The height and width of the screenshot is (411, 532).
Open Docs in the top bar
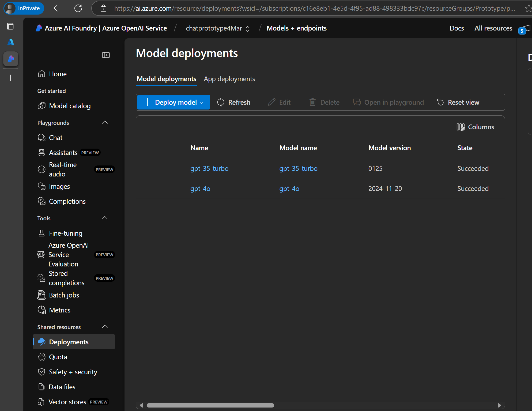pyautogui.click(x=457, y=28)
